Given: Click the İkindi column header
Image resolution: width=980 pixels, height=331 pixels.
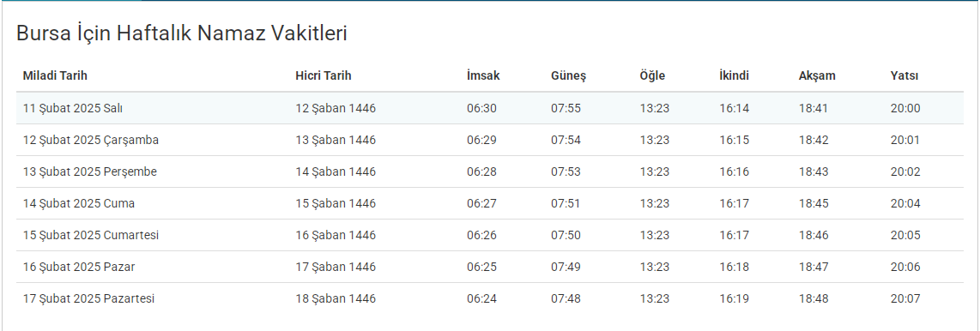Looking at the screenshot, I should (735, 76).
